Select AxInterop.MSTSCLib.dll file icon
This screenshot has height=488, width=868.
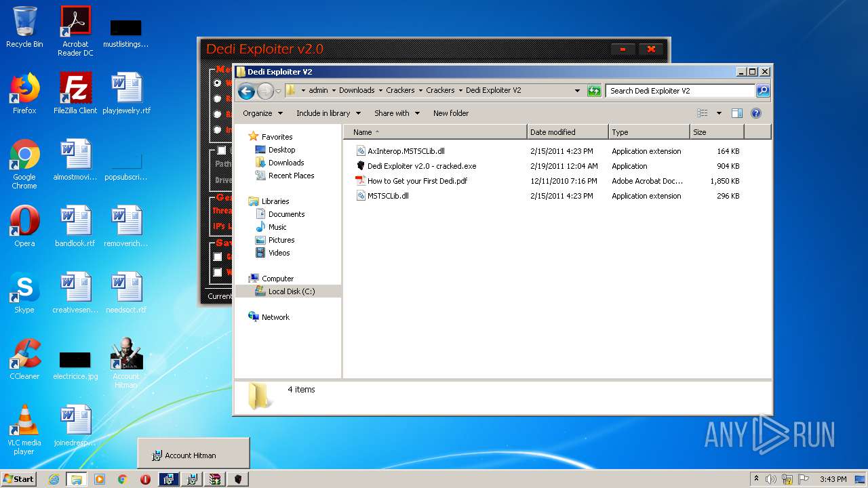point(361,151)
